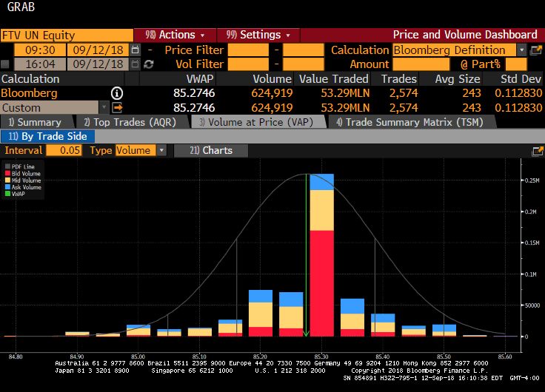Click the red Bid Volume legend swatch
Screen dimensions: 545x392
pyautogui.click(x=8, y=172)
